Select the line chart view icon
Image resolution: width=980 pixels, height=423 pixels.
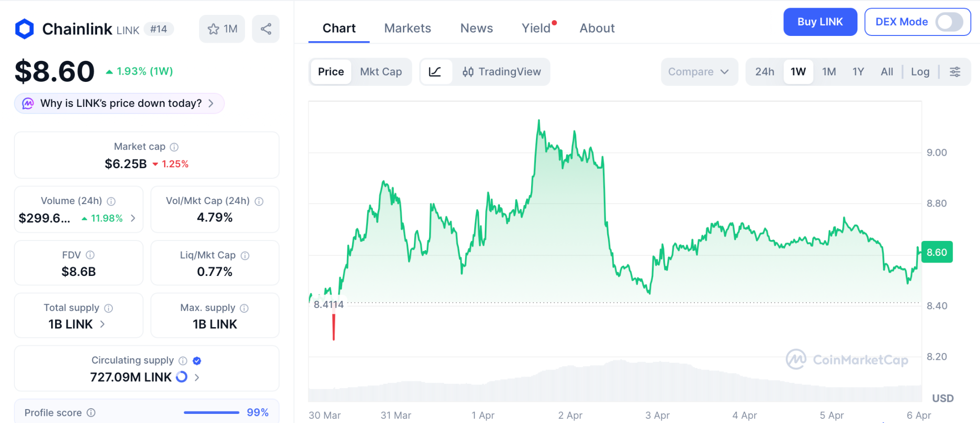coord(435,72)
